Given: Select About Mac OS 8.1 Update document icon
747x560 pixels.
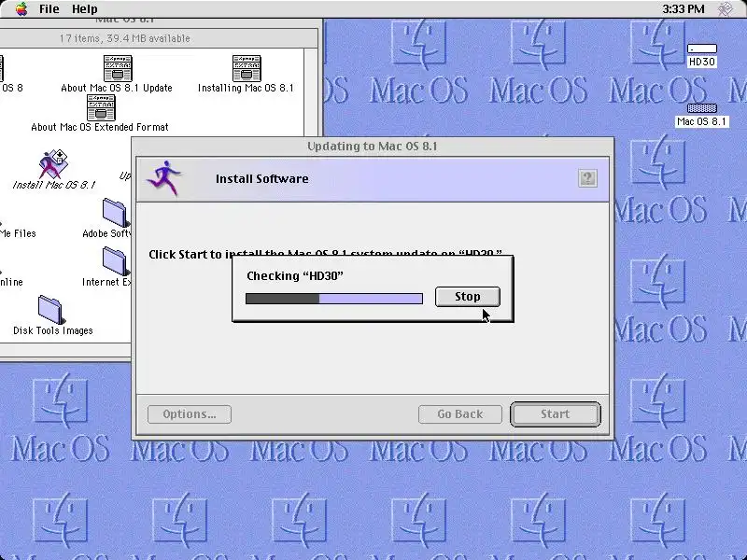Looking at the screenshot, I should (x=118, y=68).
